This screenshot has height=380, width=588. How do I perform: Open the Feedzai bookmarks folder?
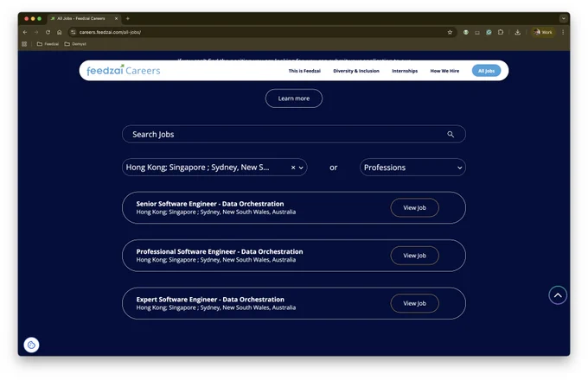point(48,44)
